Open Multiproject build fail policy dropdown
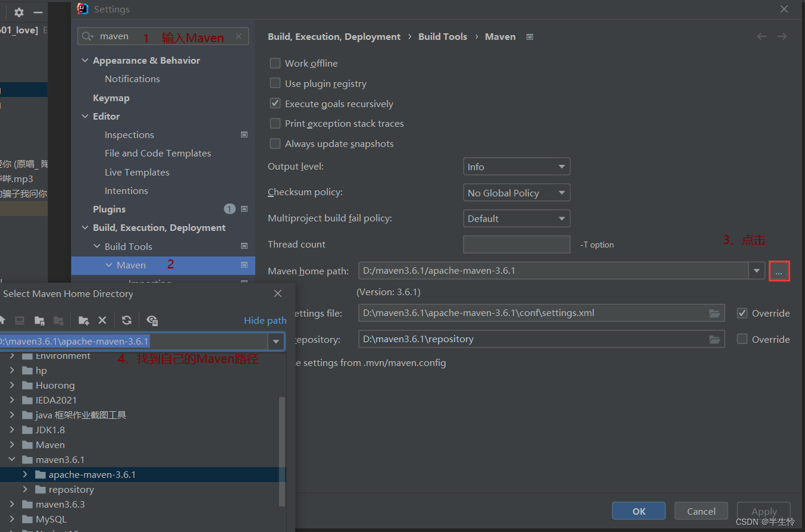Image resolution: width=805 pixels, height=532 pixels. [516, 218]
